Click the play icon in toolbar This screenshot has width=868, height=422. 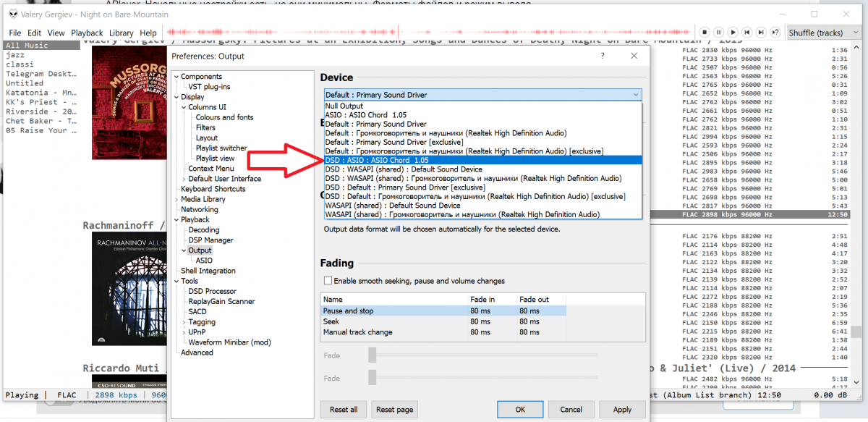tap(733, 33)
